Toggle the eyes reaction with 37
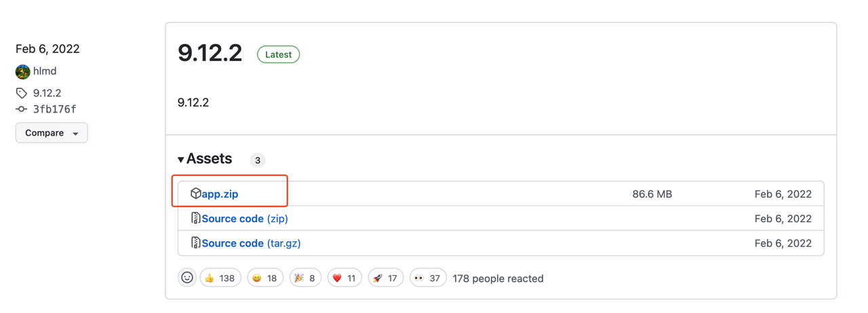This screenshot has height=313, width=868. (x=428, y=278)
